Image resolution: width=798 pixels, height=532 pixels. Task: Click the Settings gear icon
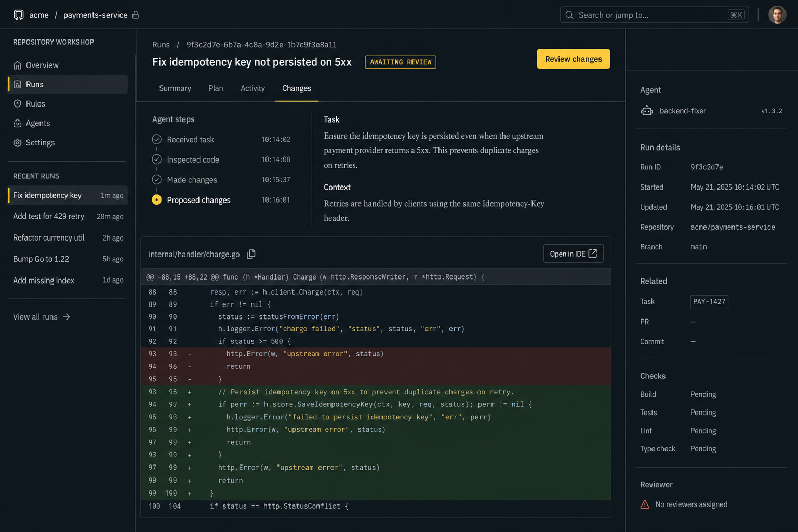tap(18, 142)
